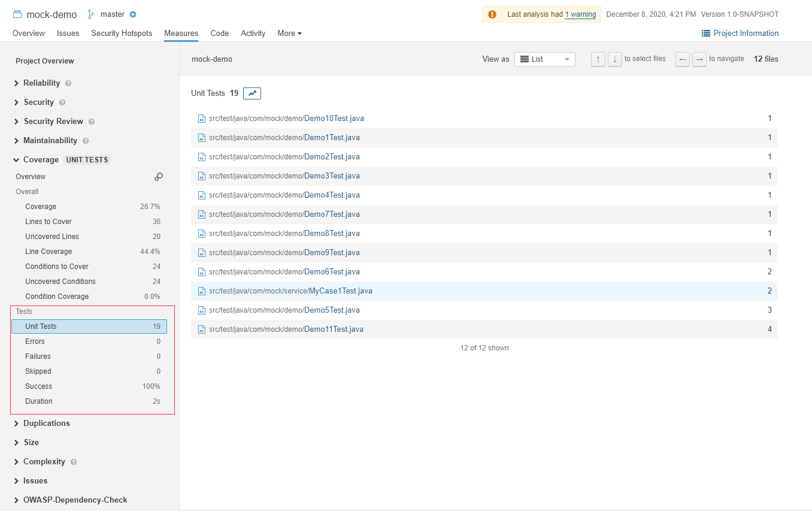Click the file icon of Demo10Test.java
The image size is (812, 511).
[x=202, y=119]
